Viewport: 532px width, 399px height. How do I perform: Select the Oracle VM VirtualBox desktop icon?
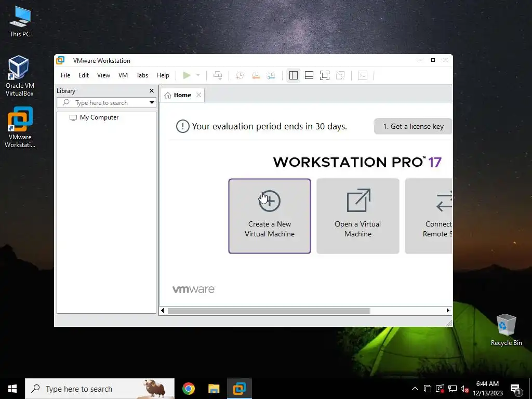[20, 76]
